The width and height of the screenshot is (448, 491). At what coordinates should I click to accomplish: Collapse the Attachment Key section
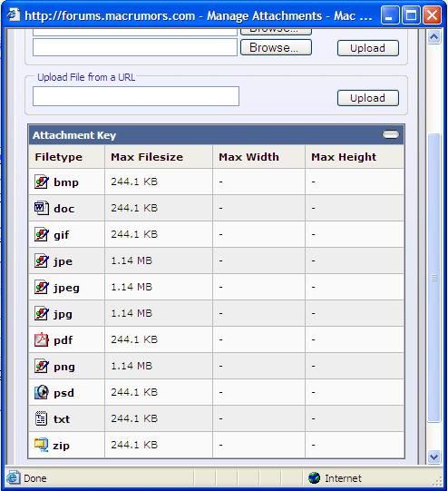pos(391,134)
